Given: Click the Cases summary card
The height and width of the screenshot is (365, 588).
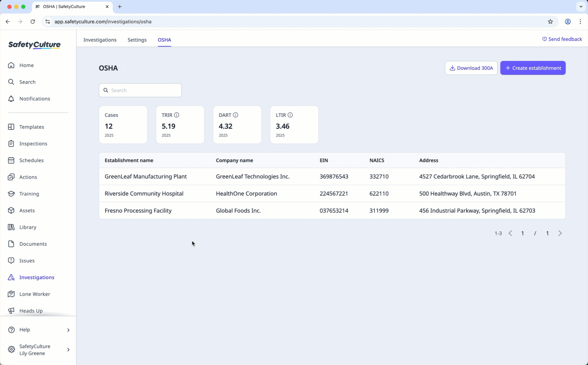Looking at the screenshot, I should pos(123,125).
